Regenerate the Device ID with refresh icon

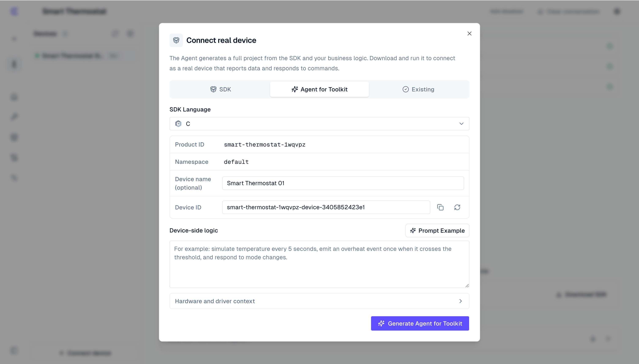(457, 207)
